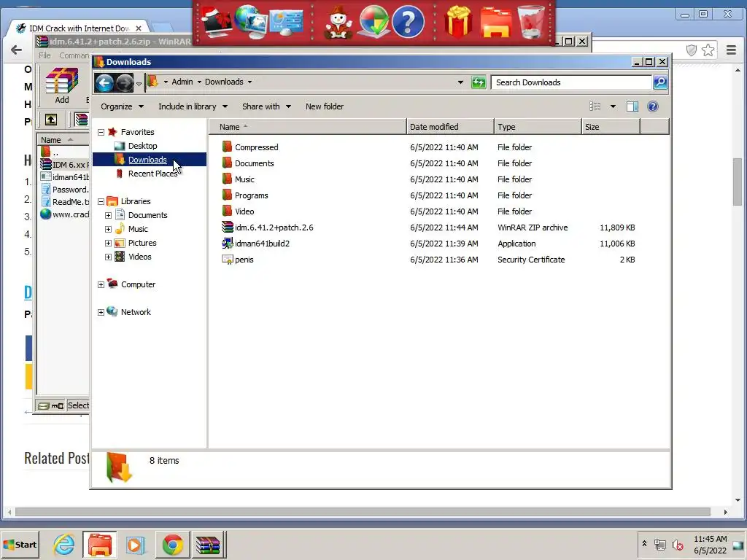Expand the Network tree node
The height and width of the screenshot is (560, 747).
(x=101, y=312)
